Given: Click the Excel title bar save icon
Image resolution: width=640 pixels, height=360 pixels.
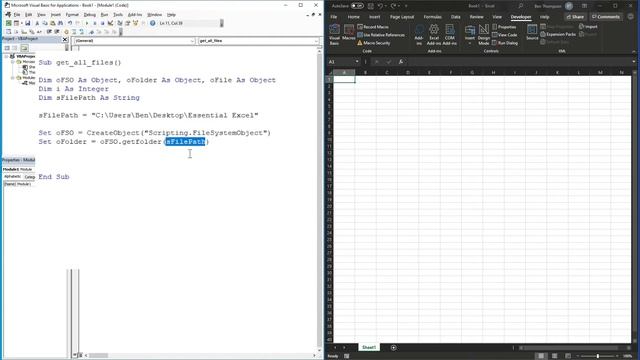Looking at the screenshot, I should (371, 6).
